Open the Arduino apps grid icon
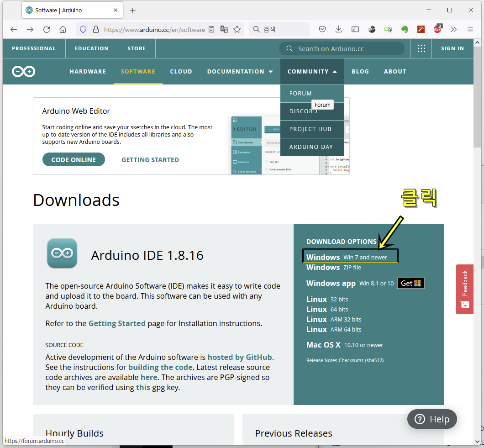Viewport: 484px width, 448px height. pos(421,48)
